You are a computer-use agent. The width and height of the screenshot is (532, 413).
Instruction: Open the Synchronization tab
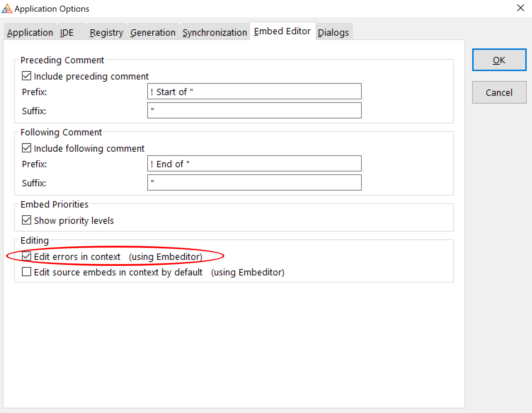coord(214,33)
